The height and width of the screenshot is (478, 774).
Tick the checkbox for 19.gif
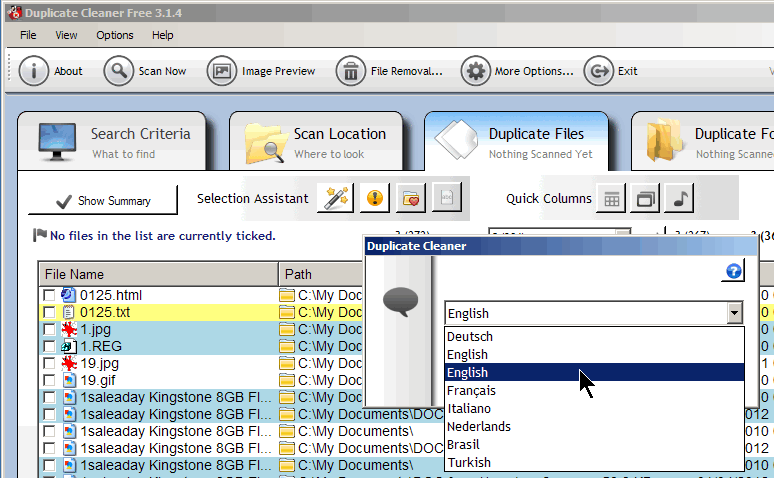pos(49,380)
